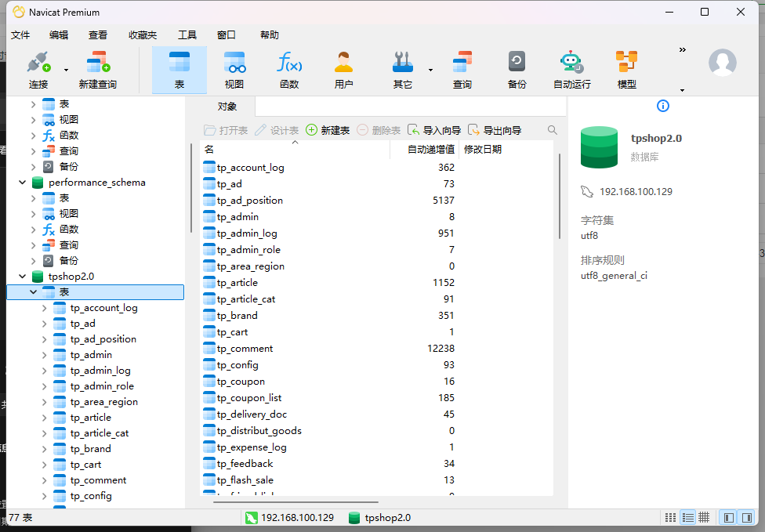Toggle the left navigation pane visibility button
The width and height of the screenshot is (765, 532).
click(729, 518)
